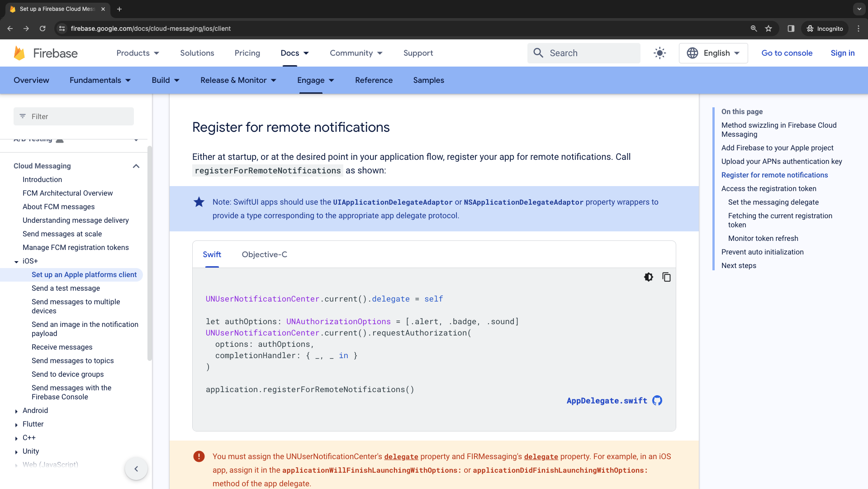This screenshot has height=489, width=868.
Task: Open the Reference tab
Action: point(374,80)
